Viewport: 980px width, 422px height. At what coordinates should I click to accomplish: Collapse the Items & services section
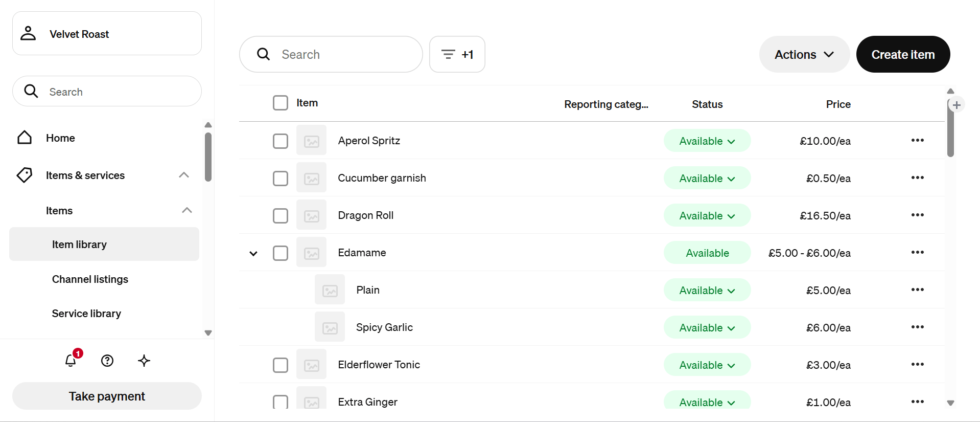point(184,175)
